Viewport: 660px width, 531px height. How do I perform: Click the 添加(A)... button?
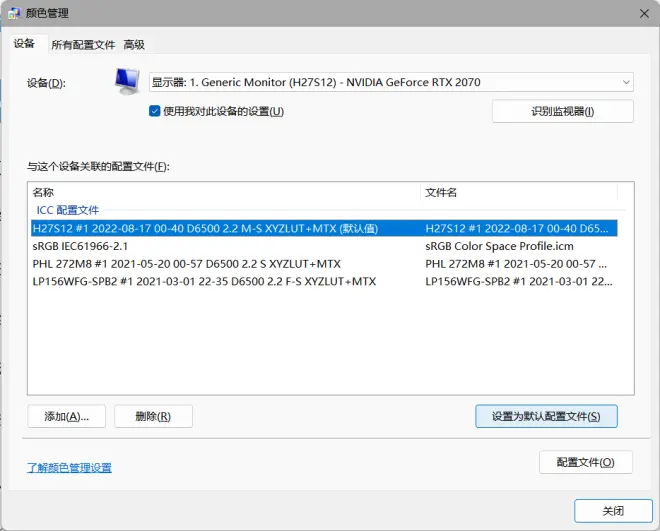(x=67, y=416)
